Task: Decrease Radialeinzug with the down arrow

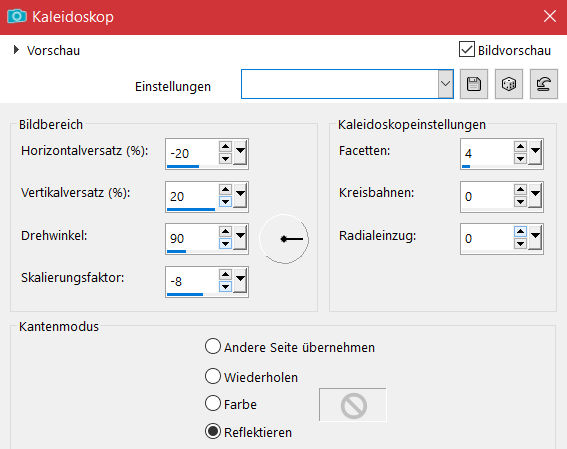Action: pyautogui.click(x=520, y=244)
